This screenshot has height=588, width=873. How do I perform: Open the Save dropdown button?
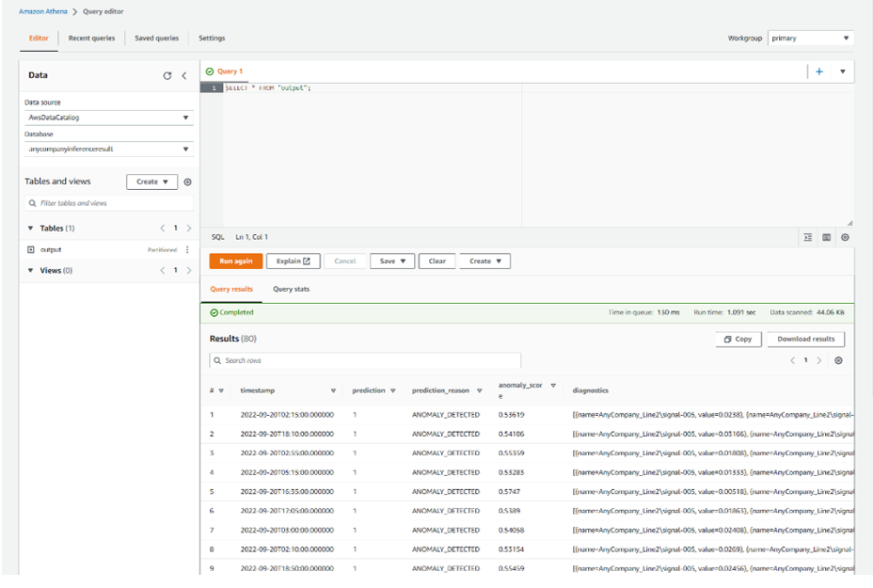point(392,262)
